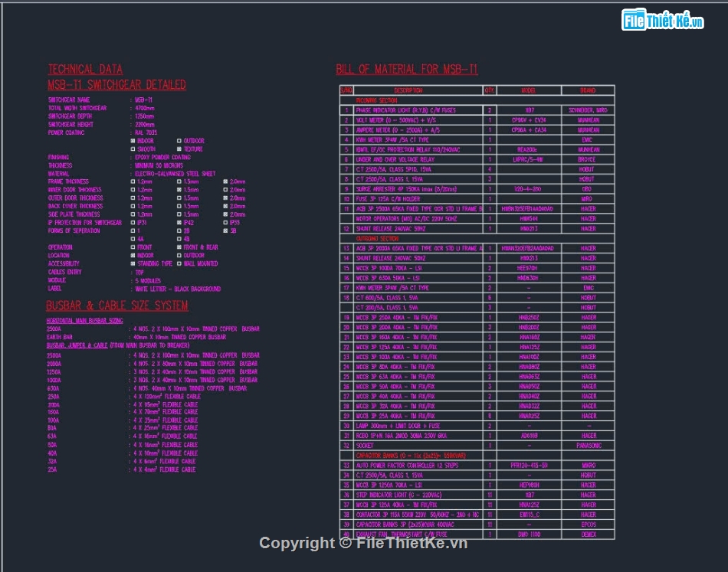The height and width of the screenshot is (572, 728).
Task: Select the RAL 7035 coating value
Action: (146, 132)
